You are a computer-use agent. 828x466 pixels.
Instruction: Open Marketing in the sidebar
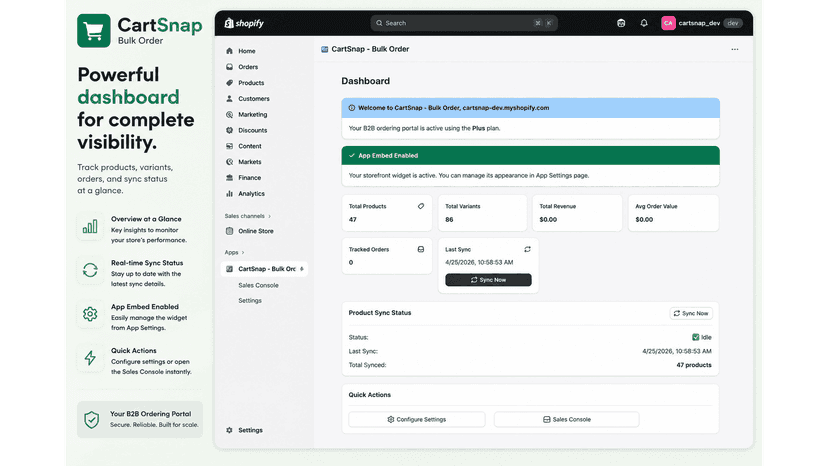click(252, 115)
